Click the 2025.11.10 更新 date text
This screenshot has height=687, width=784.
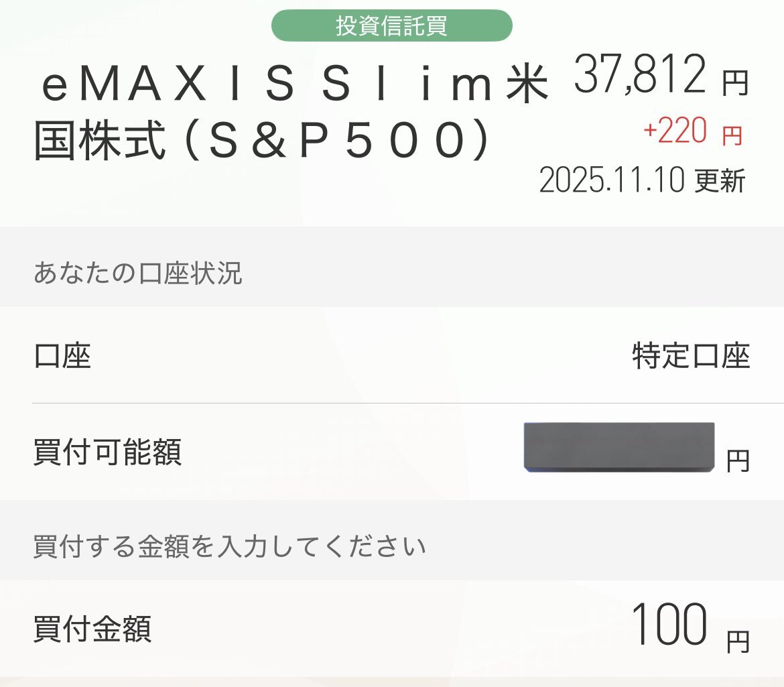(x=642, y=181)
